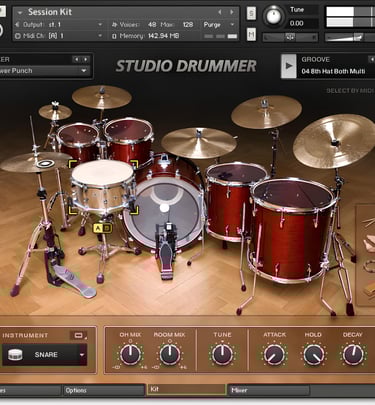This screenshot has height=405, width=375.
Task: Click the HOLD knob
Action: 313,354
